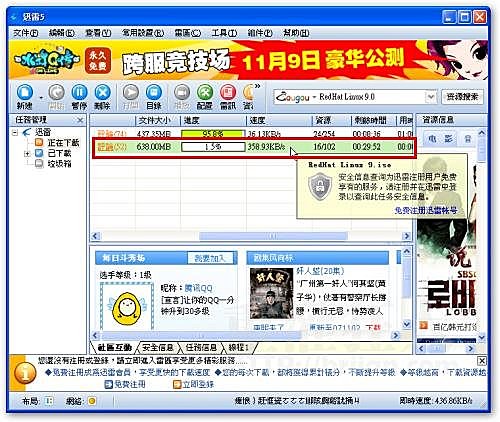
Task: Click the greyed video camera toolbar icon
Action: point(182,92)
